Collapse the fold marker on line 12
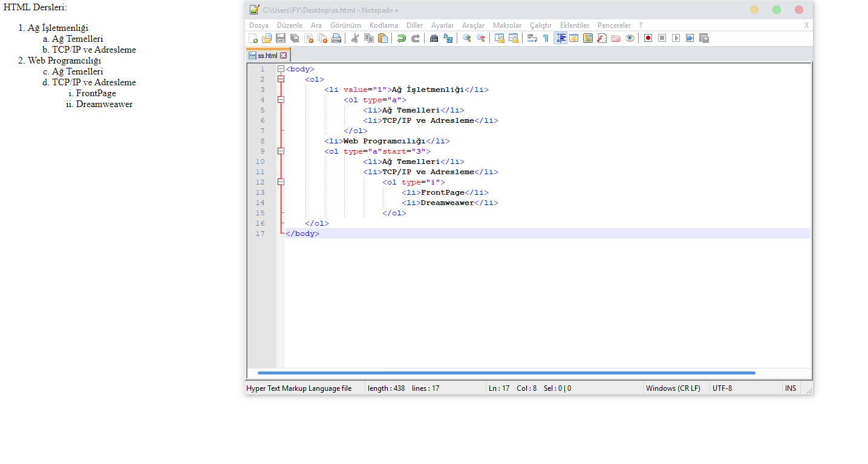 (x=281, y=182)
